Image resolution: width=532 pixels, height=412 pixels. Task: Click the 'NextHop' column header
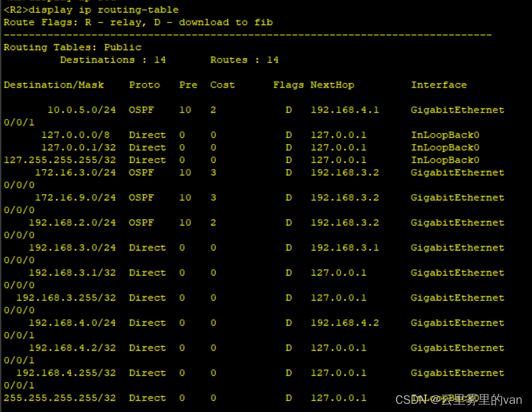[x=332, y=85]
